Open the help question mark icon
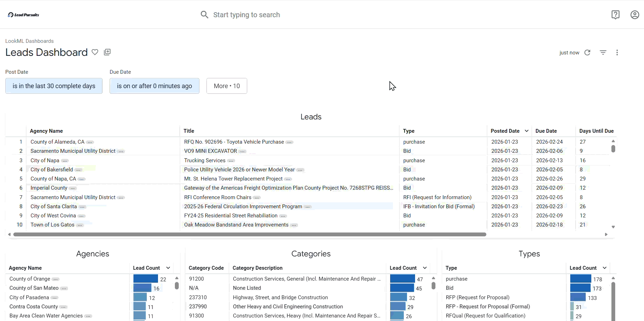 tap(615, 15)
